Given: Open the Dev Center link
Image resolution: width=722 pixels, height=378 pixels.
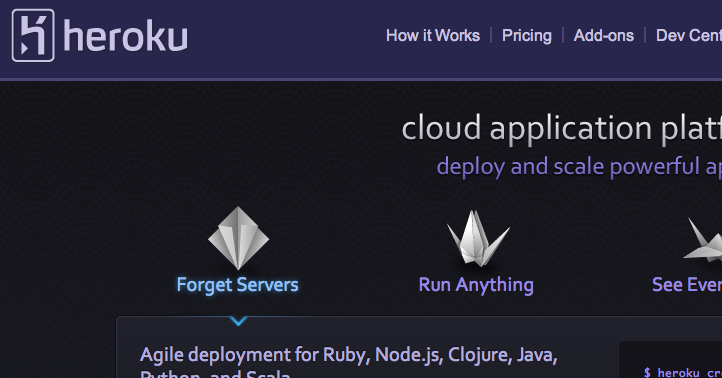Looking at the screenshot, I should (689, 35).
